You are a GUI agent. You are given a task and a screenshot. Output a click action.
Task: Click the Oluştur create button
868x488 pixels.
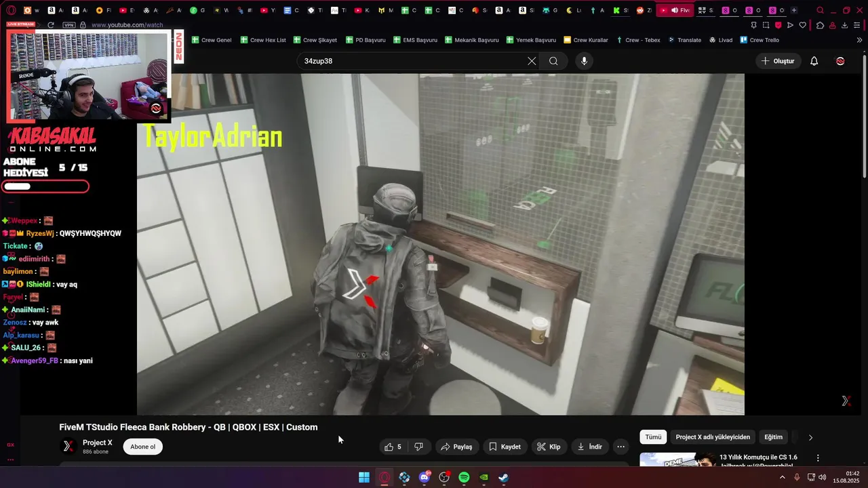click(777, 61)
